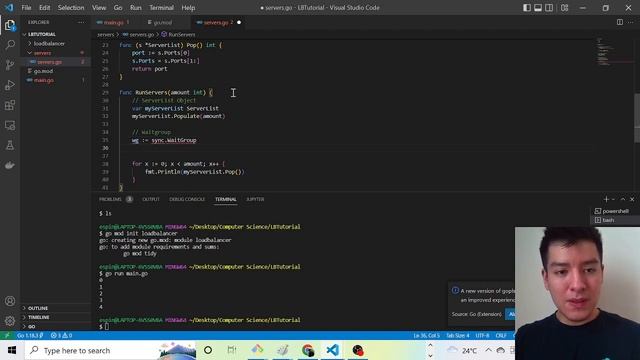Expand the Timeline section
Image resolution: width=640 pixels, height=360 pixels.
(39, 317)
